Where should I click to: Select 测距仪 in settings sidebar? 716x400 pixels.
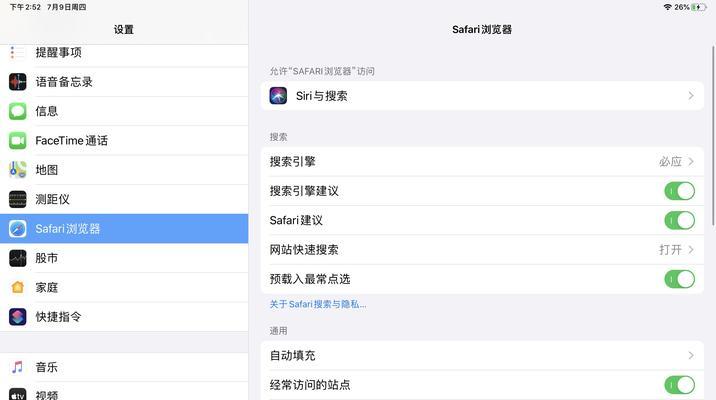click(124, 199)
